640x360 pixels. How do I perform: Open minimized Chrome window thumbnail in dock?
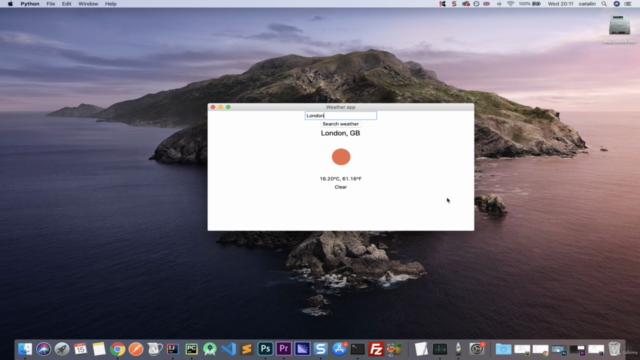pos(540,350)
